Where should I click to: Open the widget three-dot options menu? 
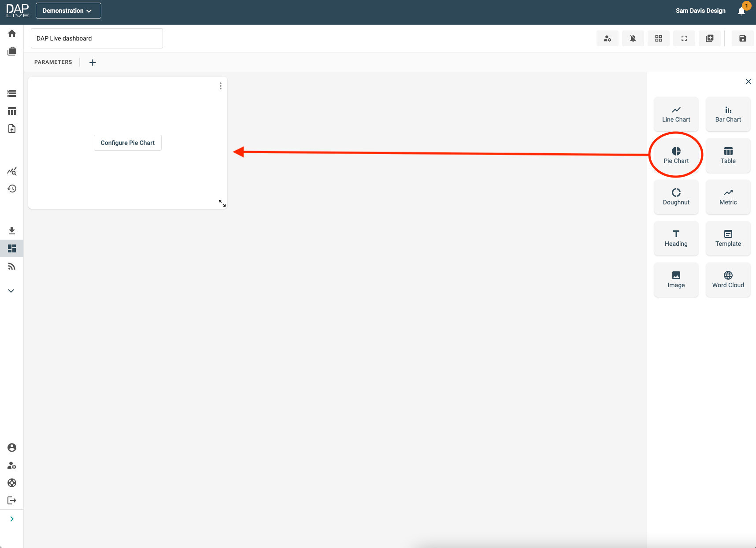(x=220, y=86)
